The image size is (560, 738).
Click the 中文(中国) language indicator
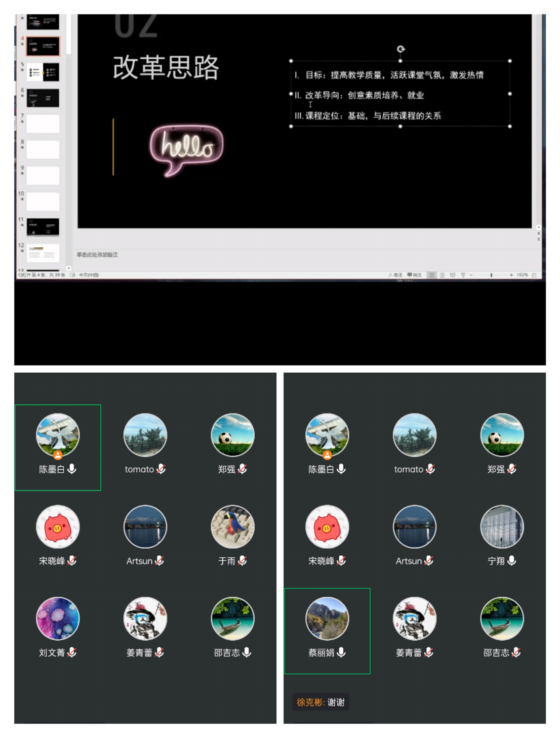(89, 275)
